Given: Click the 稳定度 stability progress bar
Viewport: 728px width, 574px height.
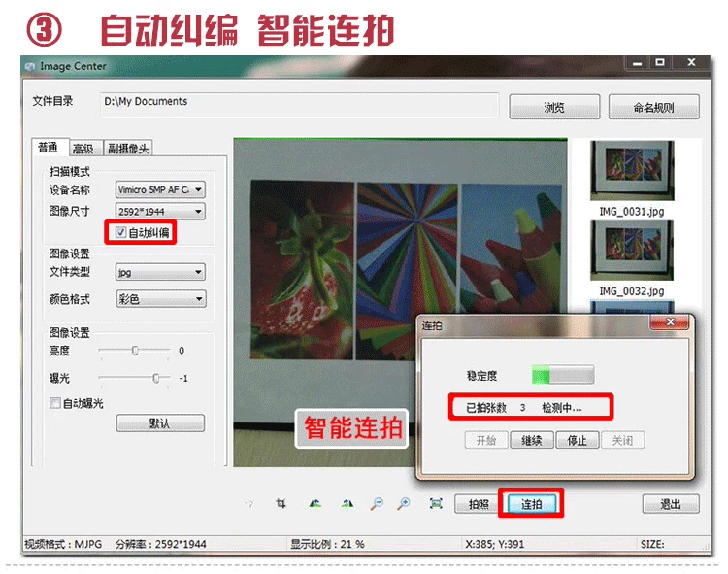Looking at the screenshot, I should (x=563, y=375).
